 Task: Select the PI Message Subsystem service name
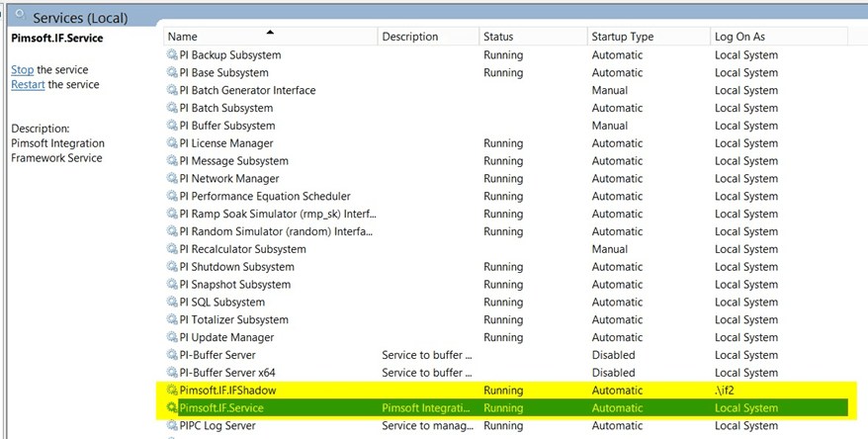tap(233, 161)
